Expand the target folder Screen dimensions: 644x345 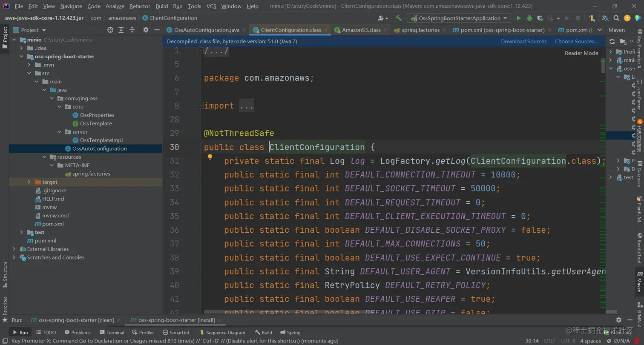click(x=29, y=182)
